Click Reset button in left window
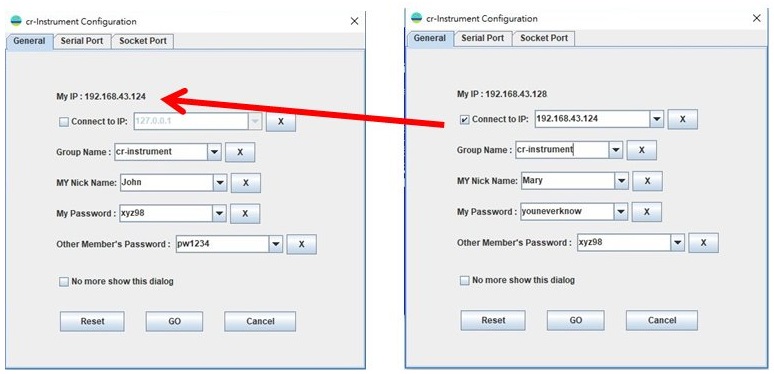The height and width of the screenshot is (374, 774). (x=92, y=321)
